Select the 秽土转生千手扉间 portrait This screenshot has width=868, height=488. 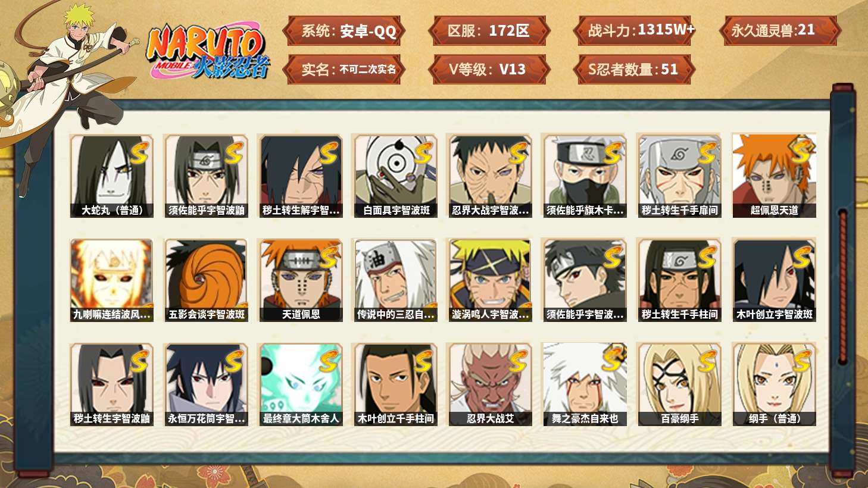(x=679, y=176)
